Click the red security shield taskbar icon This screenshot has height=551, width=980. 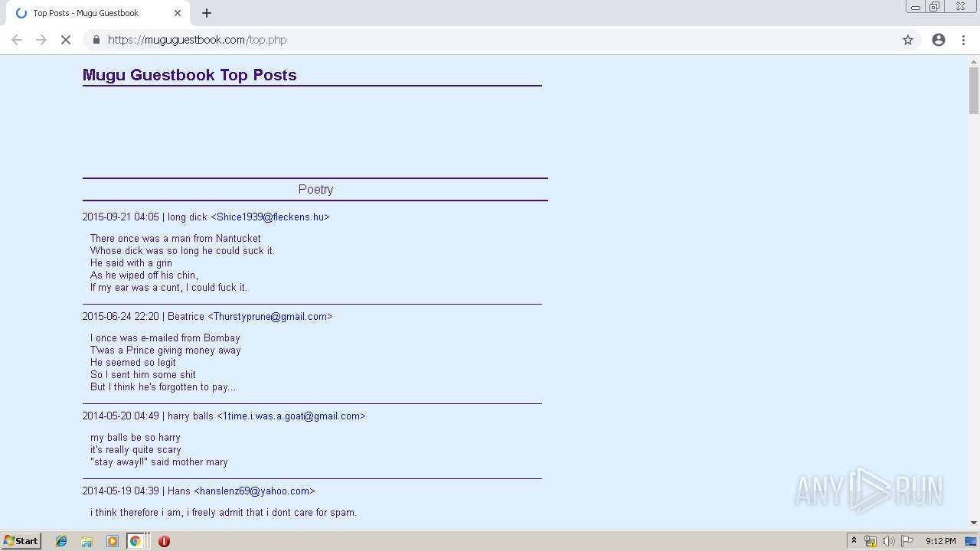(x=164, y=541)
